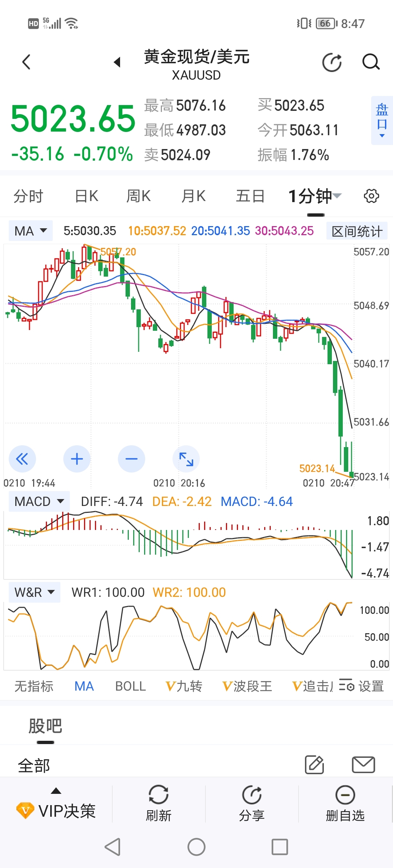Open the MA indicator dropdown

pyautogui.click(x=31, y=231)
